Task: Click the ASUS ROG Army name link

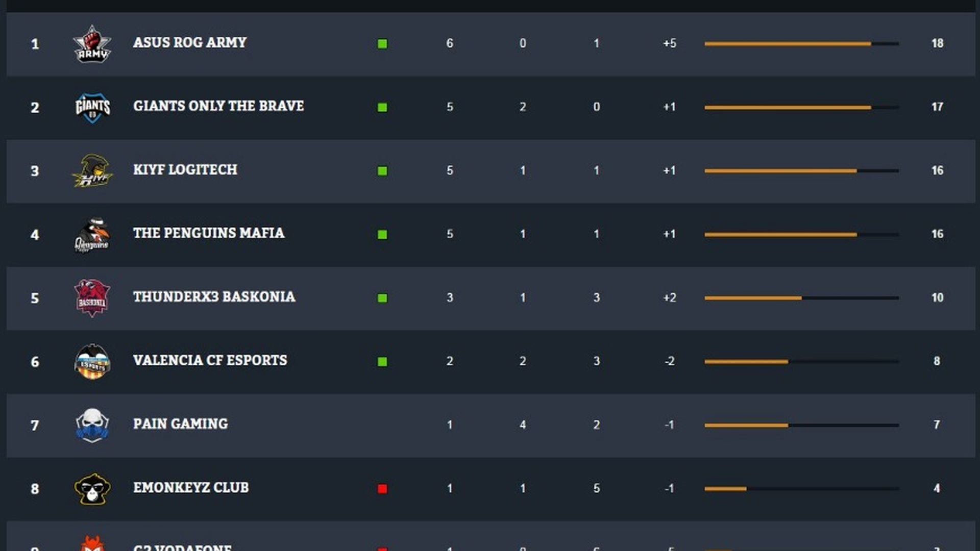Action: point(189,43)
